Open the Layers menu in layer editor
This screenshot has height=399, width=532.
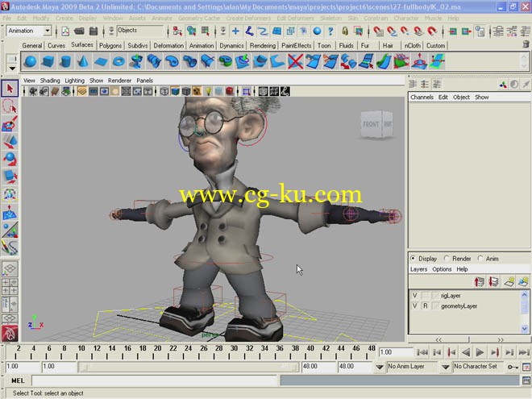(x=418, y=269)
